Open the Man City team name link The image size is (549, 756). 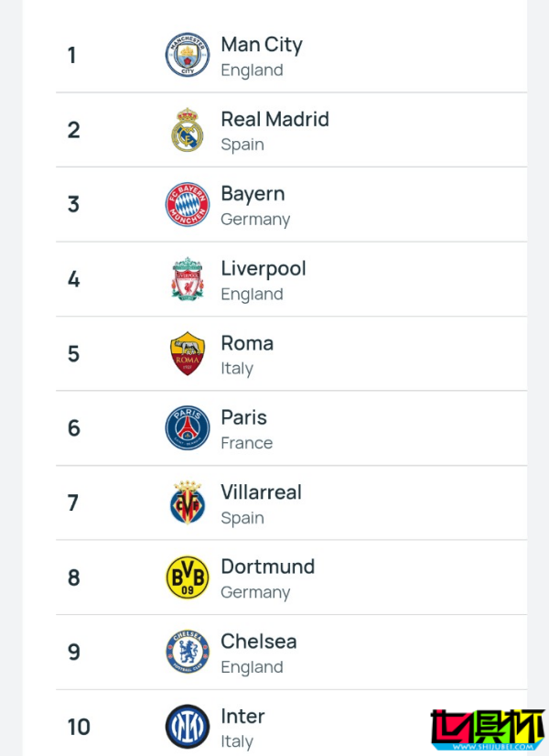point(262,45)
